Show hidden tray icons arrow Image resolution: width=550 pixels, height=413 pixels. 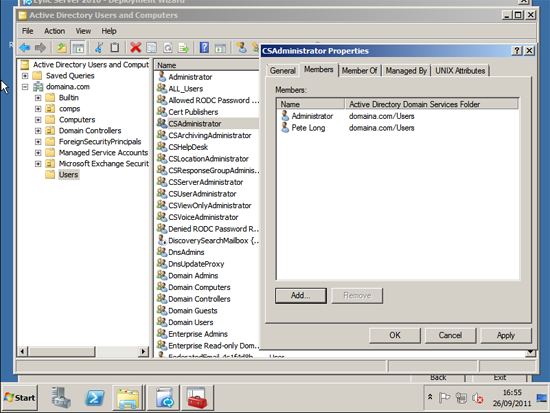(x=430, y=397)
